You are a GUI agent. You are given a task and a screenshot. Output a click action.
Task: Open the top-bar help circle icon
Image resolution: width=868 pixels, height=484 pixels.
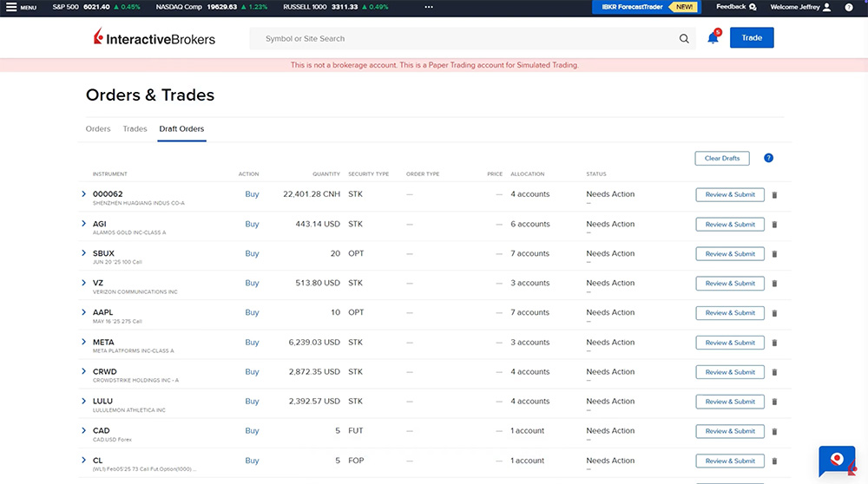(x=848, y=7)
